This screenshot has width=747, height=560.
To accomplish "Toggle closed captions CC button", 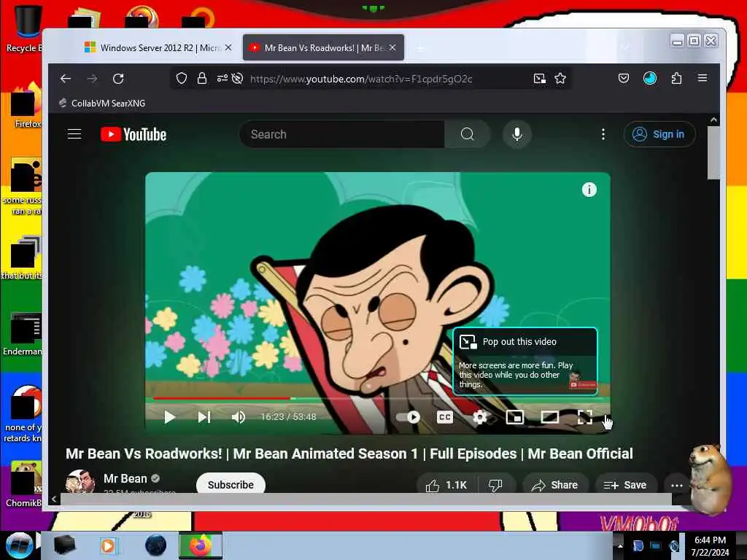I will (x=444, y=417).
